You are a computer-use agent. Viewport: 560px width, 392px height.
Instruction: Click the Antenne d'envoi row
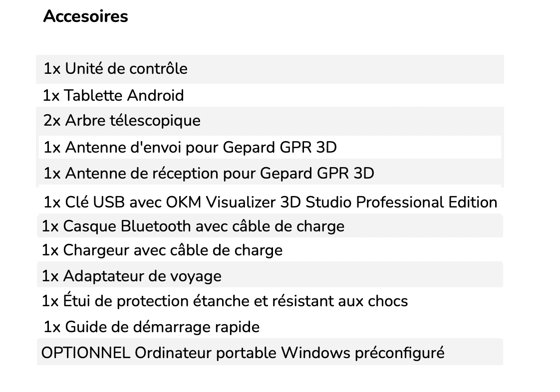click(x=270, y=147)
